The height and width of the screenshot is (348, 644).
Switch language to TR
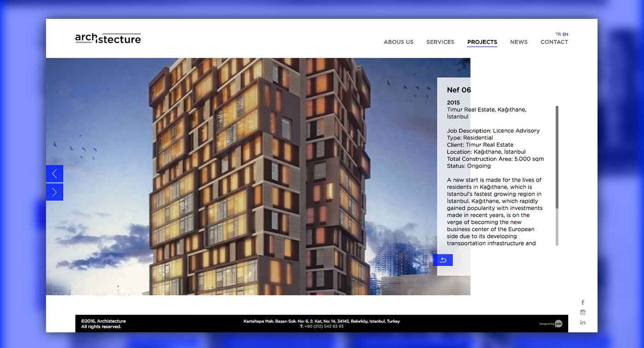tap(558, 34)
